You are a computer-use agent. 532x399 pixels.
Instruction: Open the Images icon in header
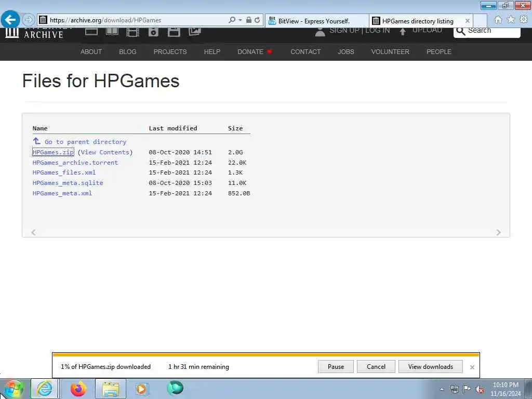tap(195, 32)
